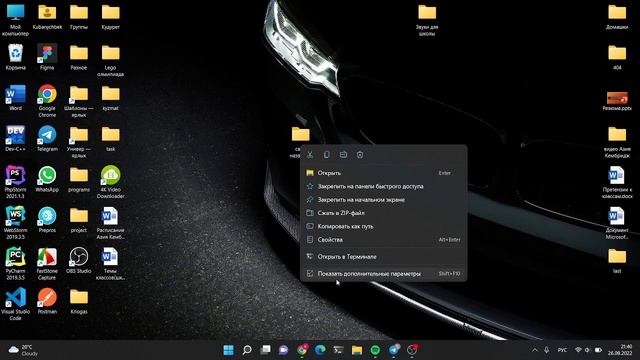Choose Открыть in the context menu
The width and height of the screenshot is (640, 360).
click(384, 173)
